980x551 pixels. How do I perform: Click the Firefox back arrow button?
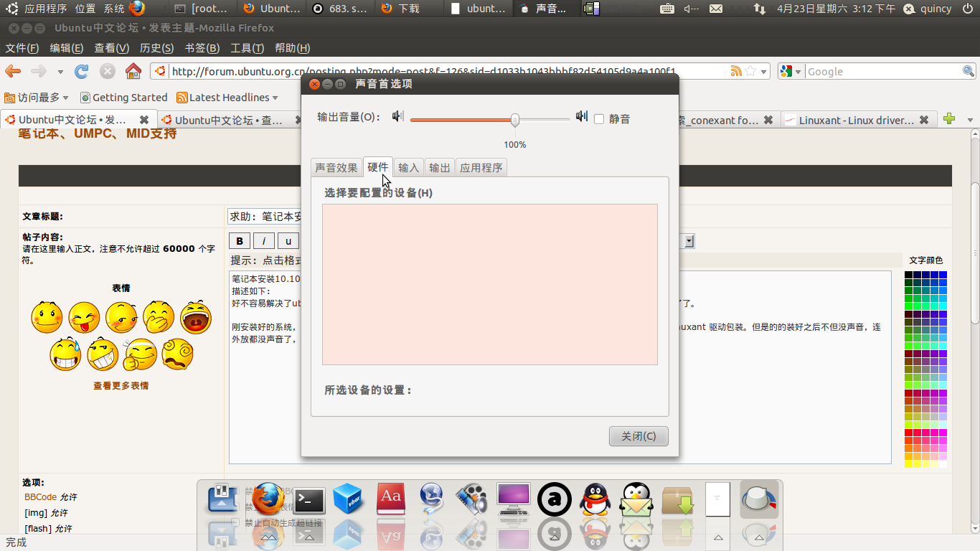pos(13,71)
